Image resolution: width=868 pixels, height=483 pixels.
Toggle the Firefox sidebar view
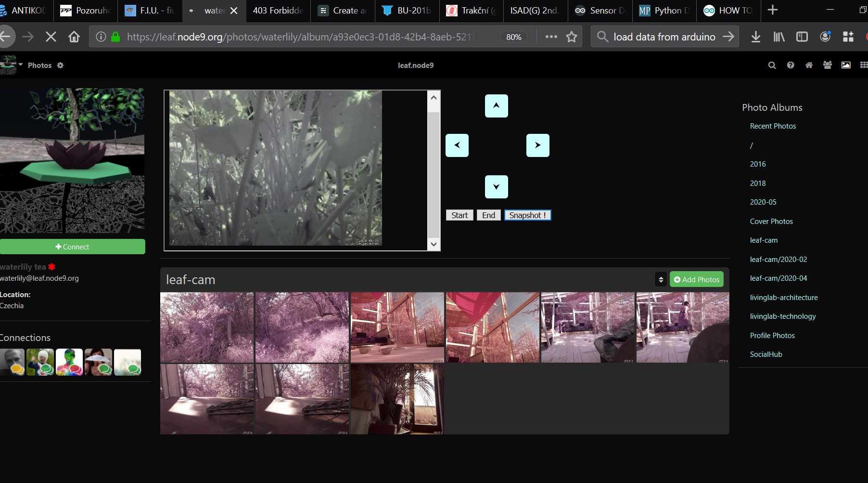(802, 37)
